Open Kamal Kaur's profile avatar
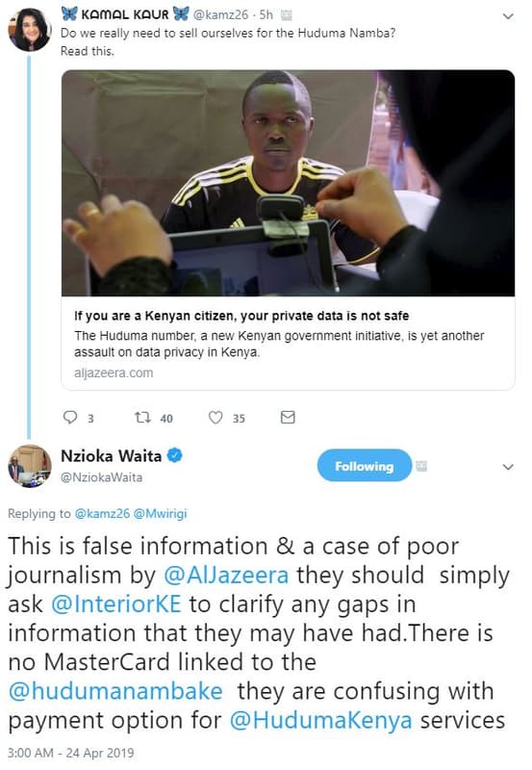532x770 pixels. click(x=30, y=31)
